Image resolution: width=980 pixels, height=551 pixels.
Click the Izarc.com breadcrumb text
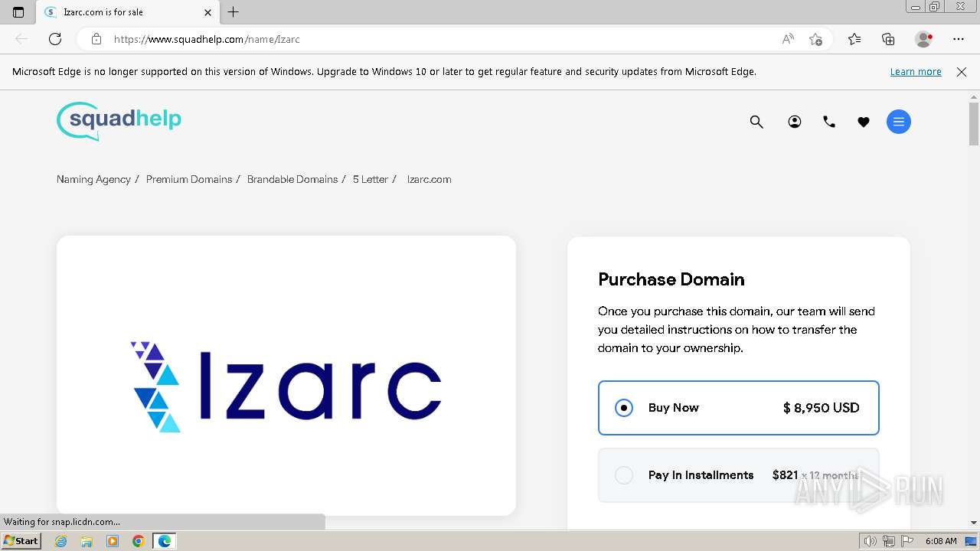pos(430,179)
